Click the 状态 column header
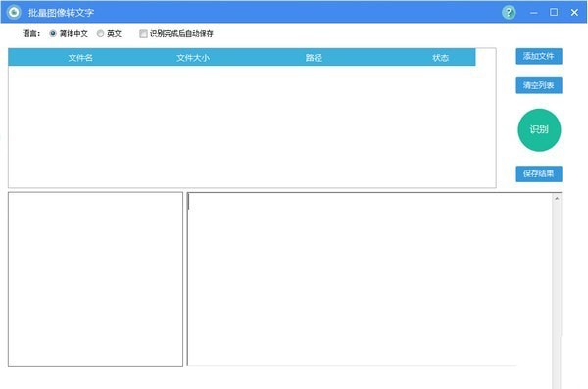 440,58
